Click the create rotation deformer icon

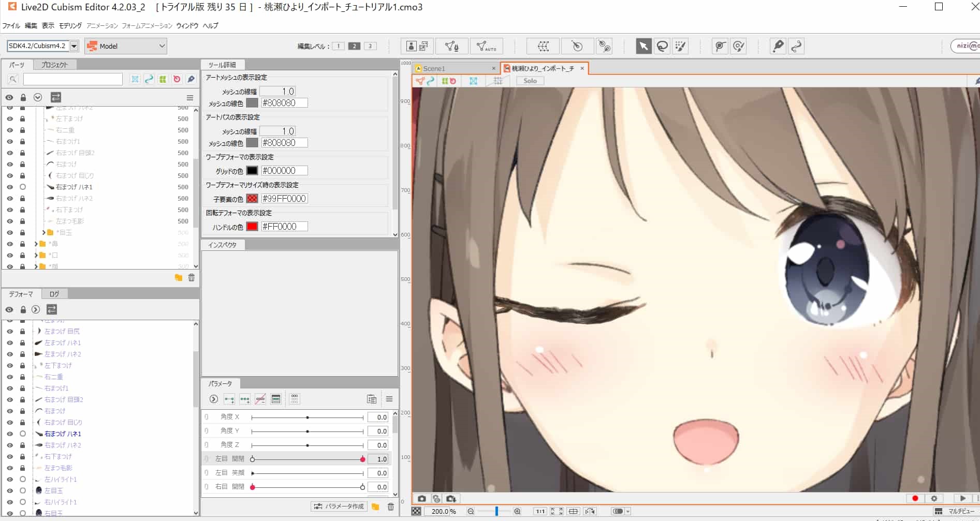point(577,46)
